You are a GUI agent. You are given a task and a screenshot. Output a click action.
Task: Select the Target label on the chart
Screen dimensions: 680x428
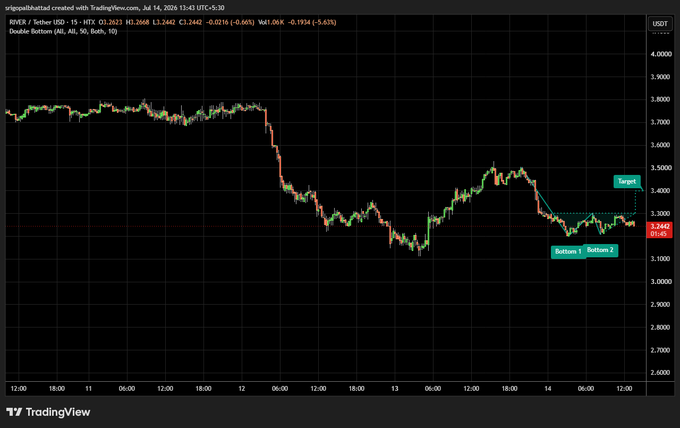(627, 181)
